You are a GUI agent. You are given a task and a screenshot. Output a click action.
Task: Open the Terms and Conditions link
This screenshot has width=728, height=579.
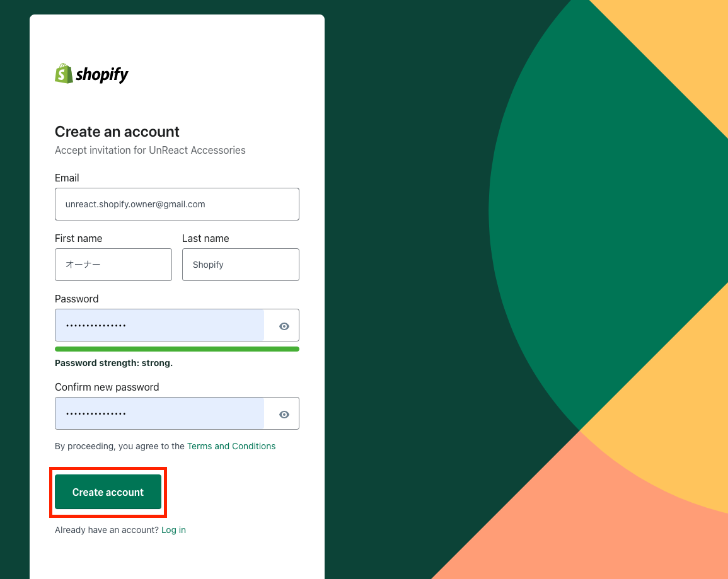point(231,446)
